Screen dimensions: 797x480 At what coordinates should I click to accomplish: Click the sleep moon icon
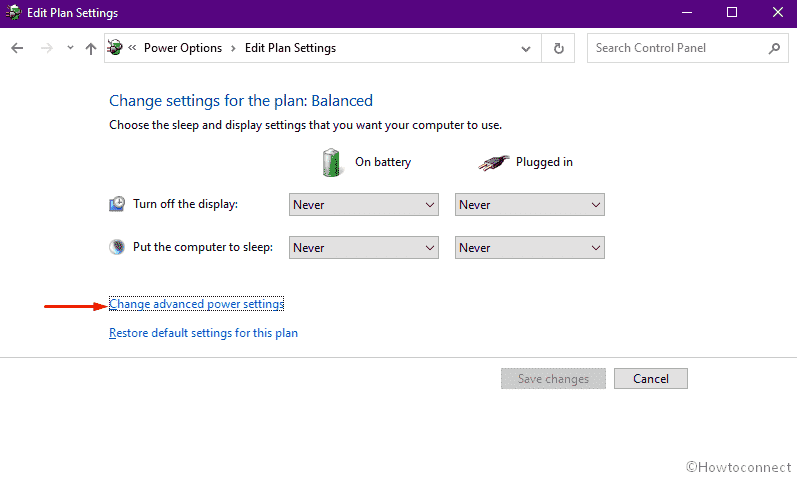click(x=117, y=247)
